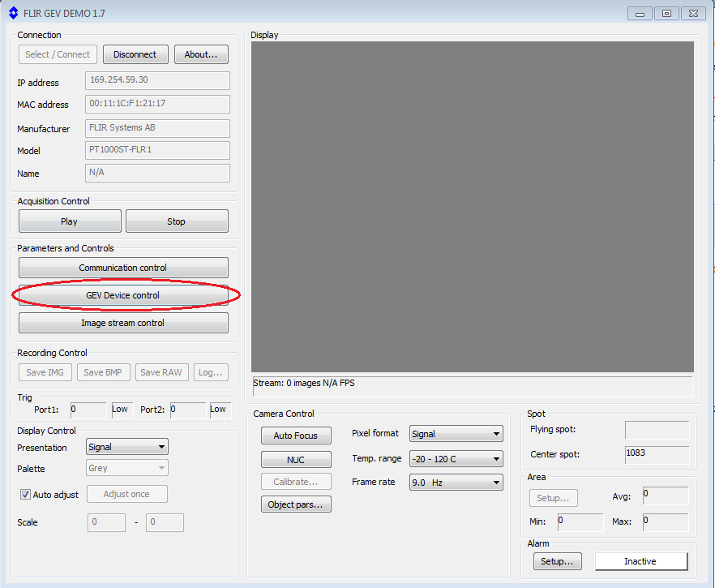The height and width of the screenshot is (588, 715).
Task: Open the About dialog
Action: (x=201, y=54)
